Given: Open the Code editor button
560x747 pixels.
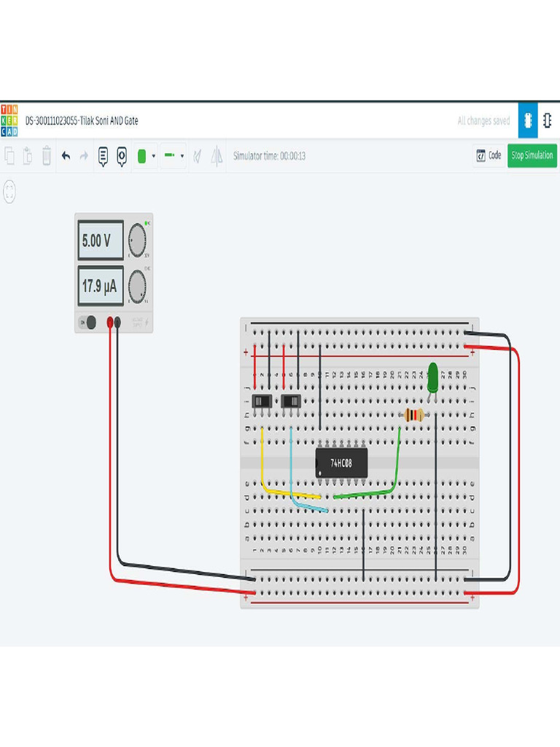Looking at the screenshot, I should coord(489,155).
